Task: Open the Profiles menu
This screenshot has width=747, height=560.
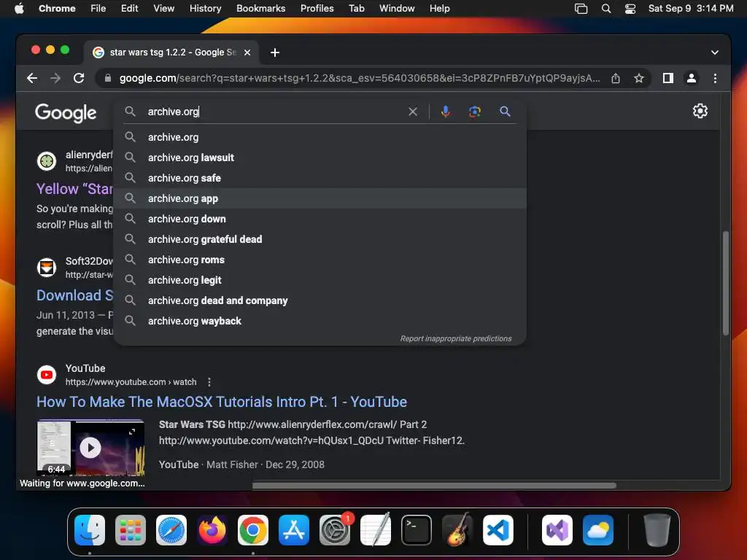Action: pyautogui.click(x=317, y=9)
